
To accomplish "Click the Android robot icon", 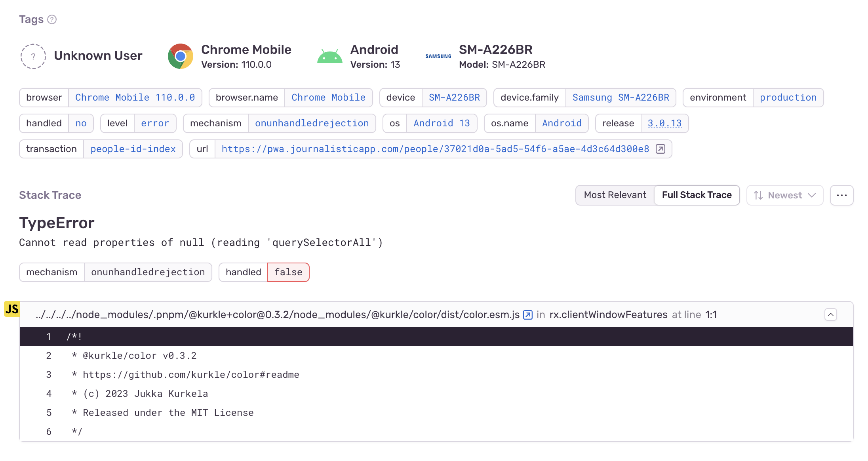I will click(x=329, y=56).
